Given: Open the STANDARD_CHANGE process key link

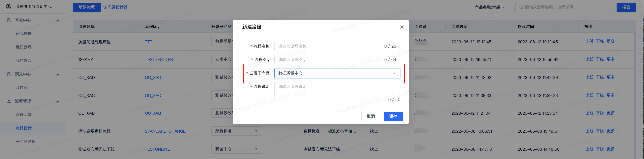Looking at the screenshot, I should (x=165, y=131).
